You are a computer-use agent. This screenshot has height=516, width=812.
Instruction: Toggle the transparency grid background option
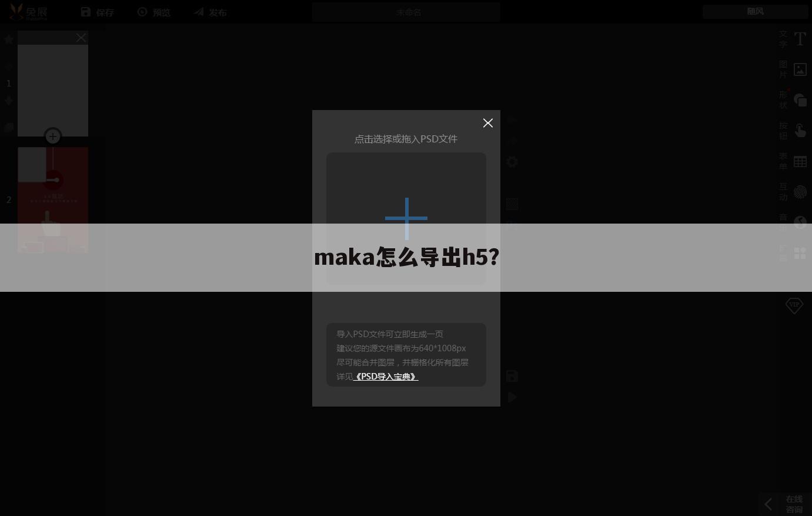tap(512, 204)
